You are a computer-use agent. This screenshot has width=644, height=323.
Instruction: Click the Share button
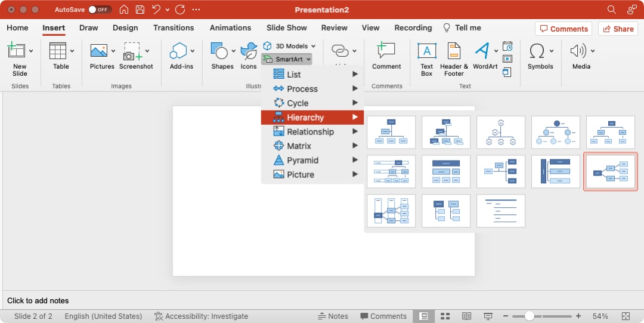tap(618, 29)
